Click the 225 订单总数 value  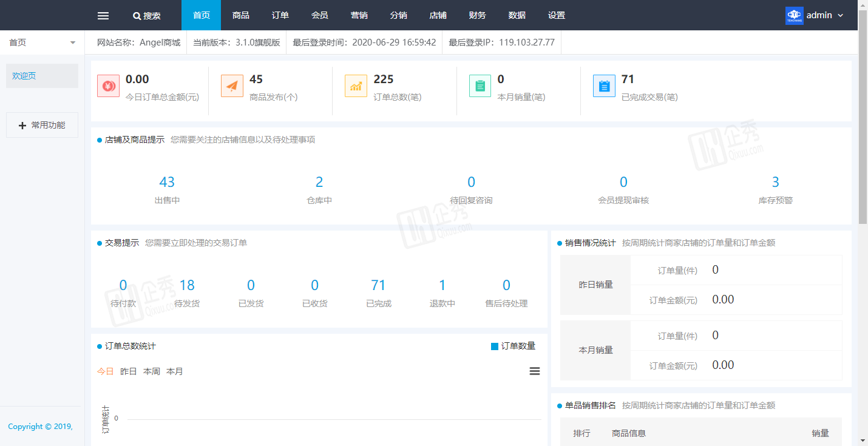(x=384, y=79)
